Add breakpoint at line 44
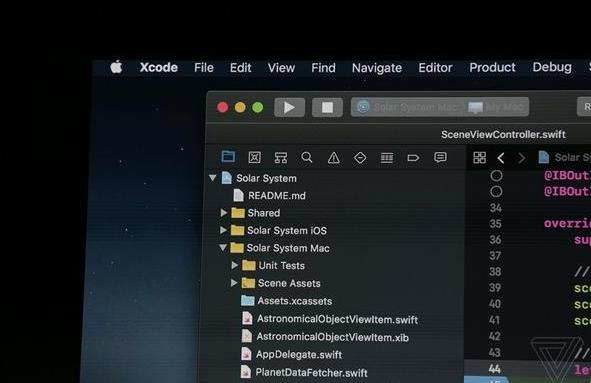 tap(495, 369)
